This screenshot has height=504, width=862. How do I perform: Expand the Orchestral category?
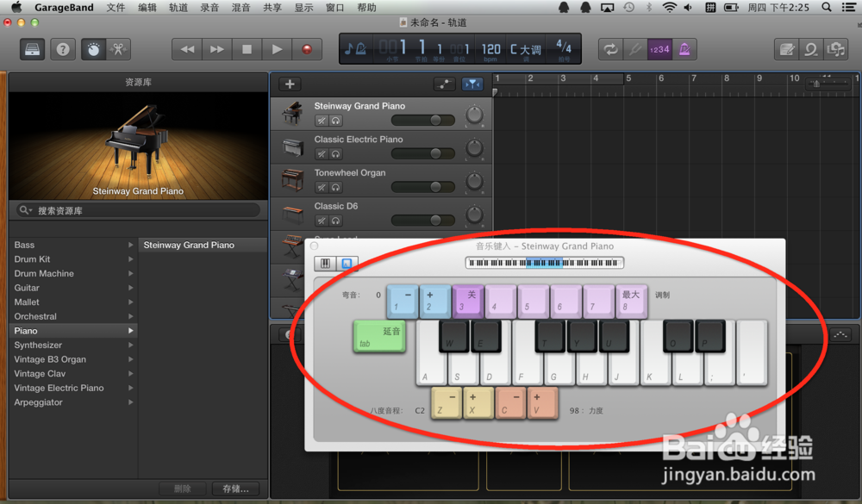click(131, 316)
